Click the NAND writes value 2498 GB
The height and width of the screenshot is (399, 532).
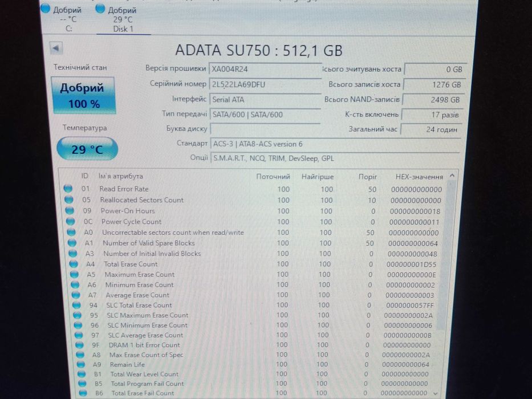pyautogui.click(x=433, y=100)
